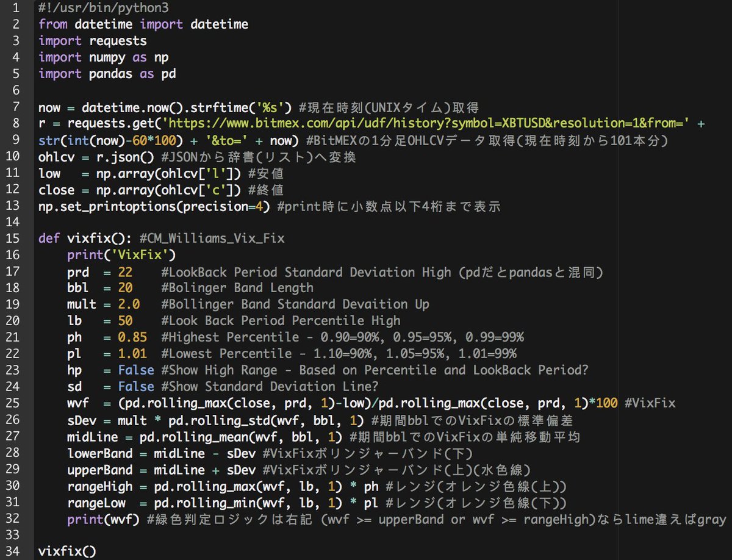The image size is (732, 560).
Task: Click line number 34 in the gutter
Action: [12, 551]
